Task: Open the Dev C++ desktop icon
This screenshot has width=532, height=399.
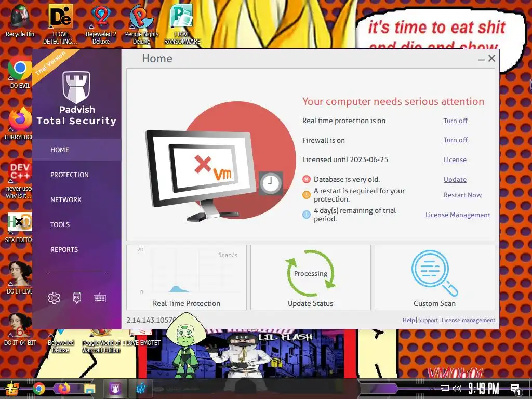Action: [20, 178]
